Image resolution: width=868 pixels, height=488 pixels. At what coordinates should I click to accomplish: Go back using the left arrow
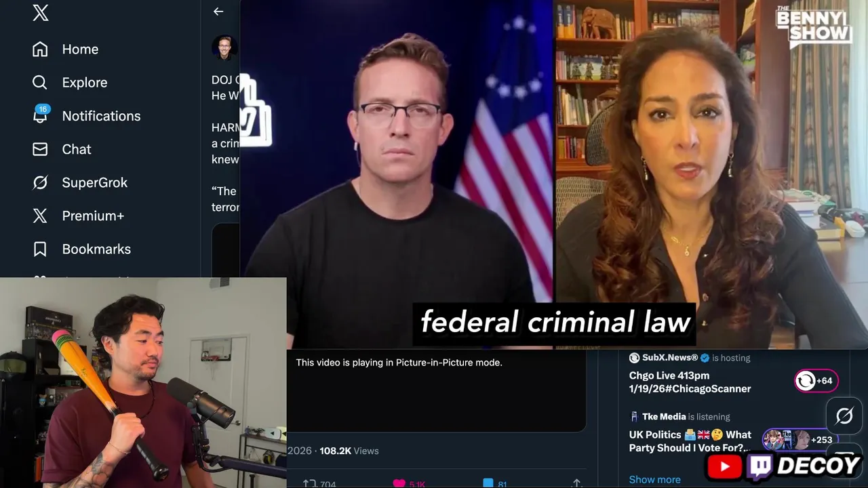(x=218, y=11)
